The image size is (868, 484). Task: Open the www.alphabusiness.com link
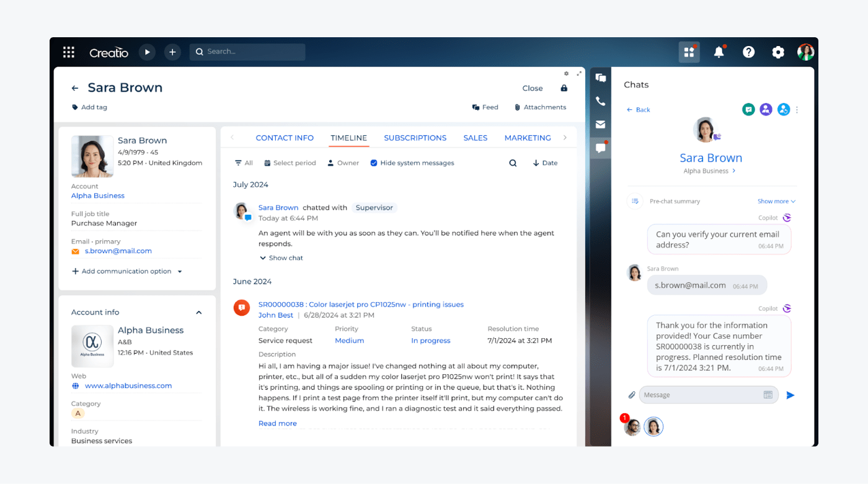click(128, 386)
